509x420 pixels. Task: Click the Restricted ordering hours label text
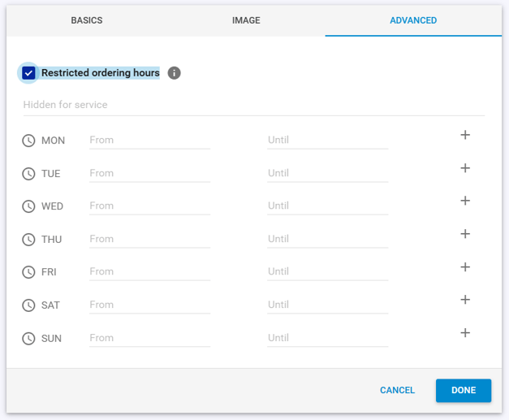pyautogui.click(x=101, y=73)
